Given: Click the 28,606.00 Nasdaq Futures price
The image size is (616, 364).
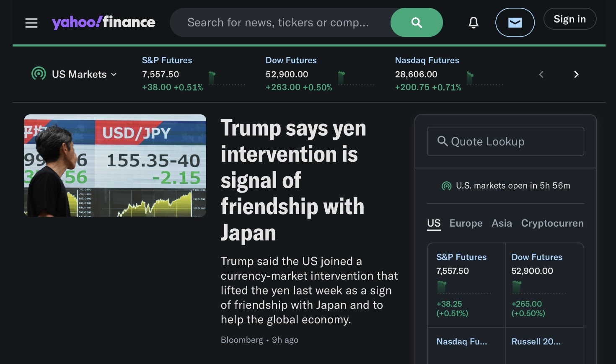Looking at the screenshot, I should pyautogui.click(x=416, y=74).
